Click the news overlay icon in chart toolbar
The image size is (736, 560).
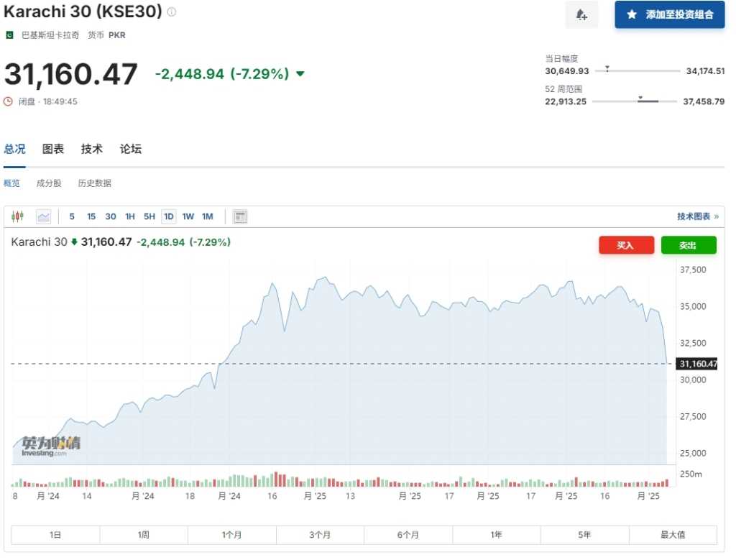coord(240,216)
